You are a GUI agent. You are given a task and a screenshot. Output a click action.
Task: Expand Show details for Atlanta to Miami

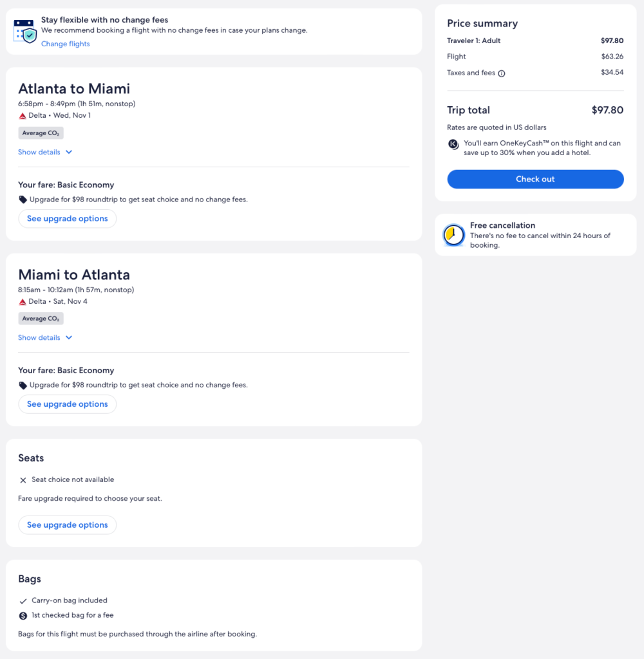click(x=45, y=153)
